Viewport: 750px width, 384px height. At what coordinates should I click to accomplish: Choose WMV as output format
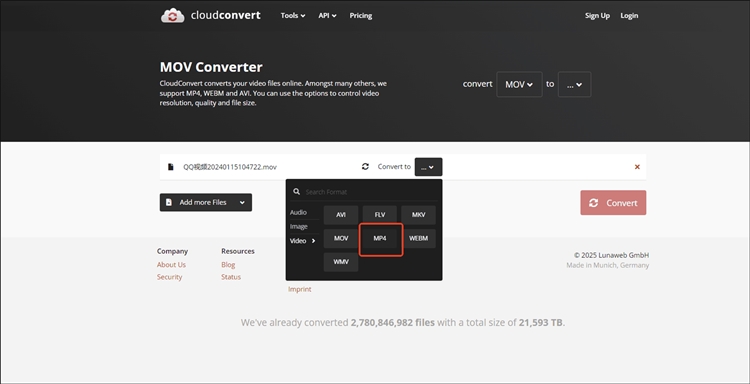(341, 262)
